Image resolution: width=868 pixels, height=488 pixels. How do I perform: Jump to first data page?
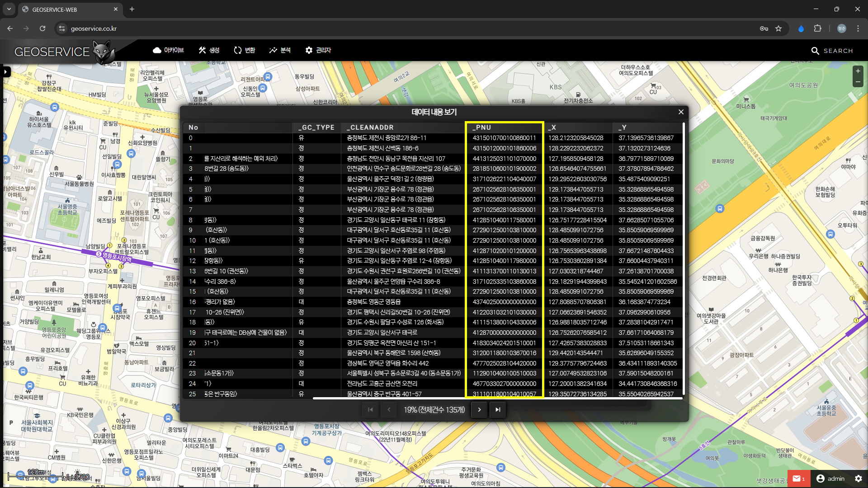(x=370, y=410)
